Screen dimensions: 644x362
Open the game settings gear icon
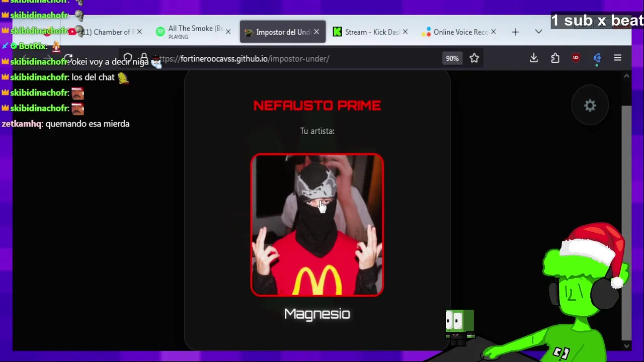[x=590, y=106]
